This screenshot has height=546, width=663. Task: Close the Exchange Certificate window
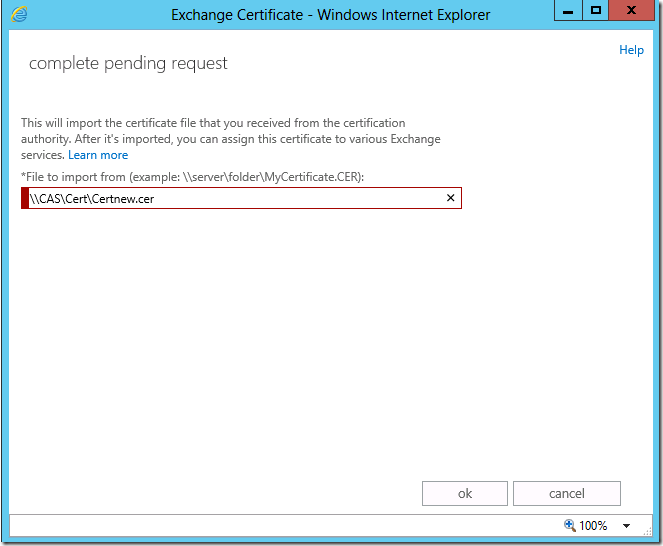click(x=631, y=11)
